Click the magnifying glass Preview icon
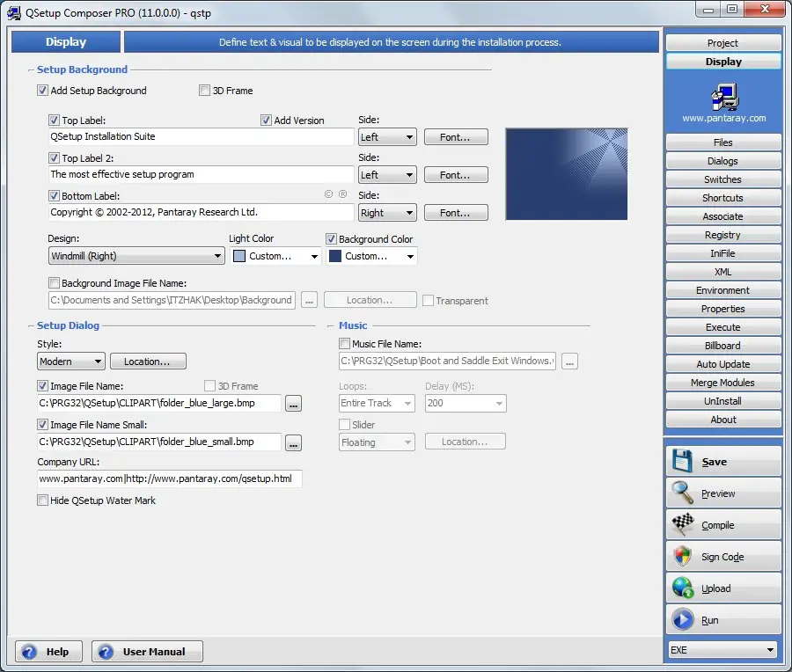792x672 pixels. 682,493
